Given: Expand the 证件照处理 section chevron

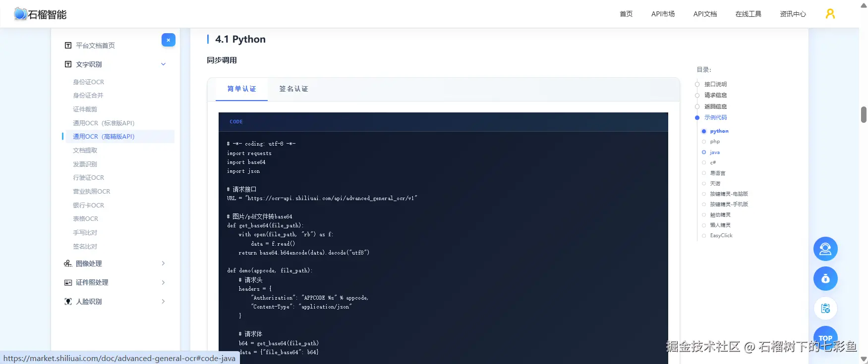Looking at the screenshot, I should pos(163,282).
